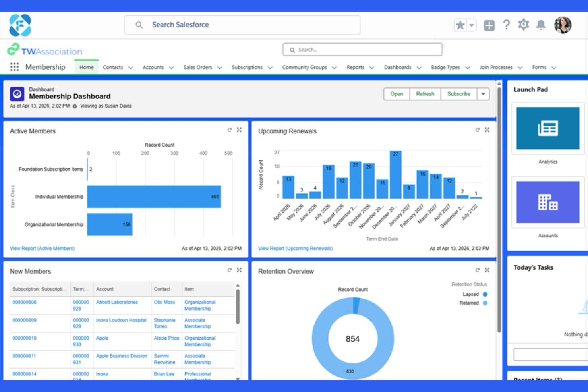This screenshot has width=588, height=392.
Task: View notifications bell icon
Action: 541,25
